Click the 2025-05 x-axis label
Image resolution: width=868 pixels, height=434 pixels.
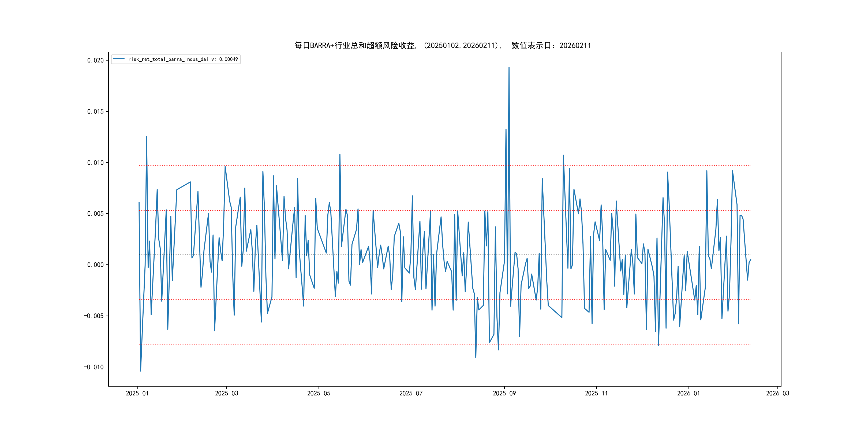tap(319, 393)
